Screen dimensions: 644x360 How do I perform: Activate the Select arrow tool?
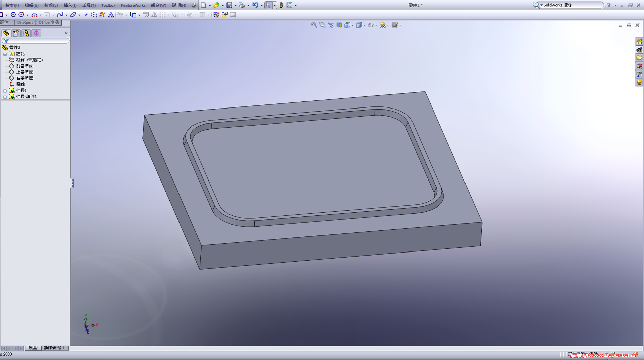(x=268, y=5)
